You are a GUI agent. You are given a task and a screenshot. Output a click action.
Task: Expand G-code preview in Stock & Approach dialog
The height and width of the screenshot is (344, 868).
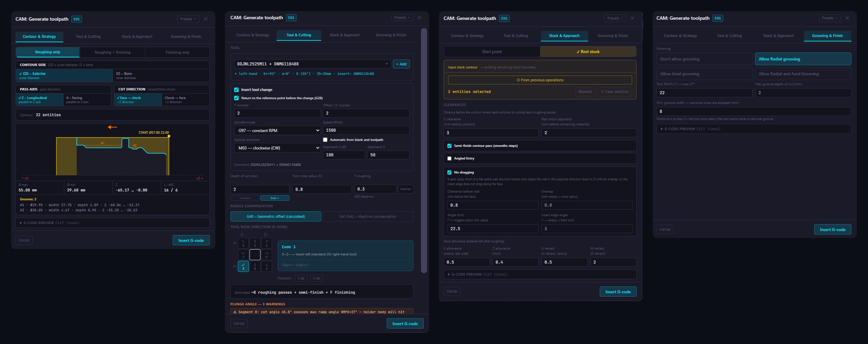pyautogui.click(x=540, y=274)
